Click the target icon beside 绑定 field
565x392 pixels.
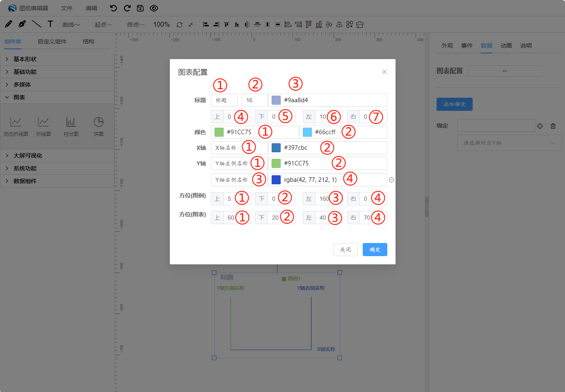click(540, 126)
